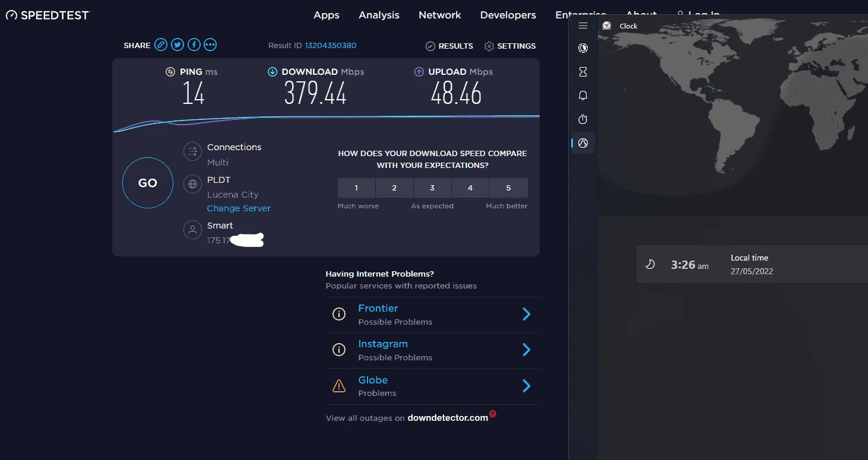The height and width of the screenshot is (460, 868).
Task: Open the Globe outage link
Action: pos(373,380)
